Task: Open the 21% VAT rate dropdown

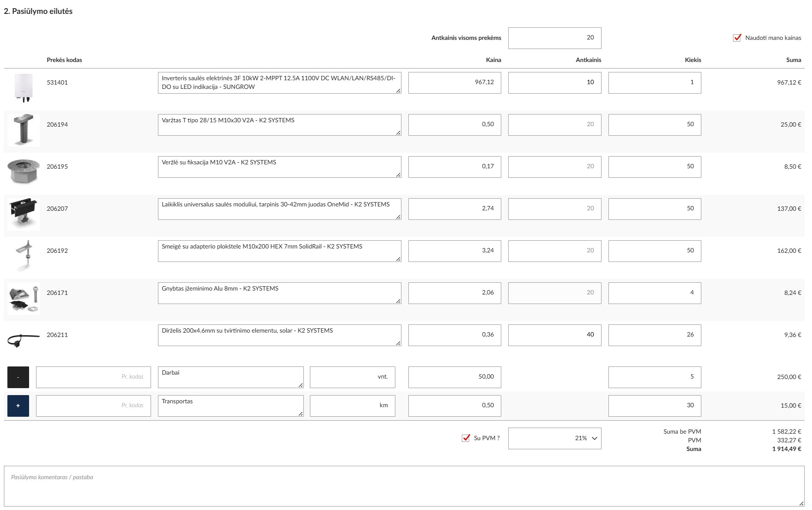Action: point(554,438)
